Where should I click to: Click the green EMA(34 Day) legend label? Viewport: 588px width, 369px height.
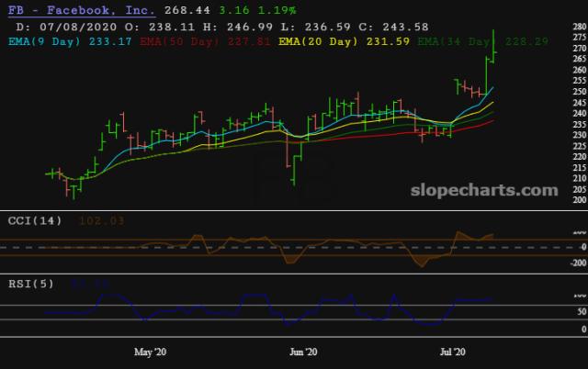pyautogui.click(x=456, y=40)
